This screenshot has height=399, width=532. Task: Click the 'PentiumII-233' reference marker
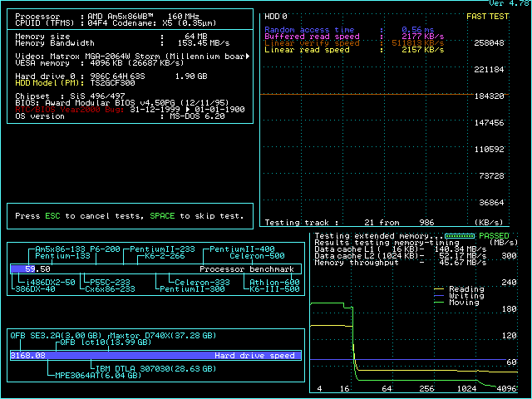pyautogui.click(x=163, y=249)
